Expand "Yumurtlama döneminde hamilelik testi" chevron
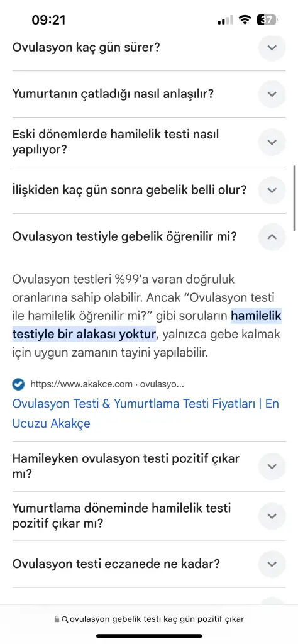The height and width of the screenshot is (644, 298). coord(272,516)
